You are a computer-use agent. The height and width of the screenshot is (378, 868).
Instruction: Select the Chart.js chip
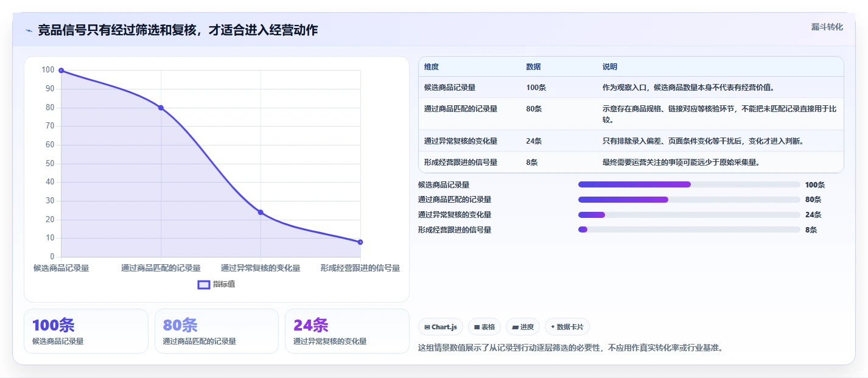[441, 327]
